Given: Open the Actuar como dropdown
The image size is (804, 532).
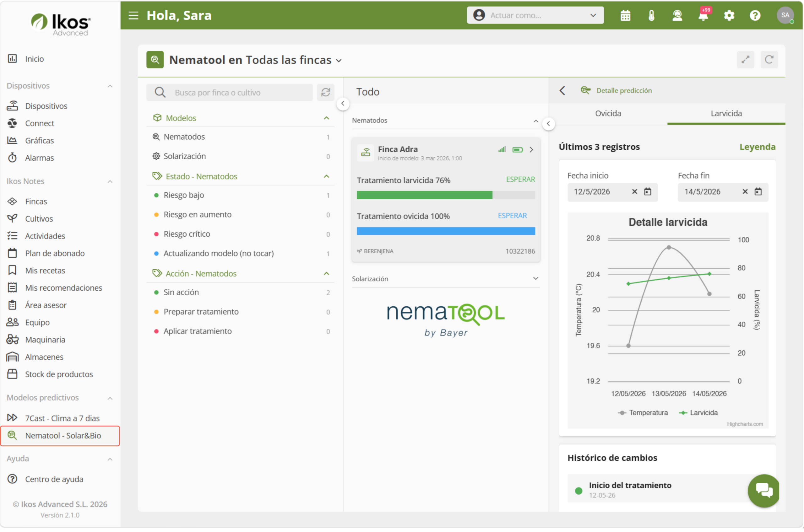Looking at the screenshot, I should click(535, 15).
